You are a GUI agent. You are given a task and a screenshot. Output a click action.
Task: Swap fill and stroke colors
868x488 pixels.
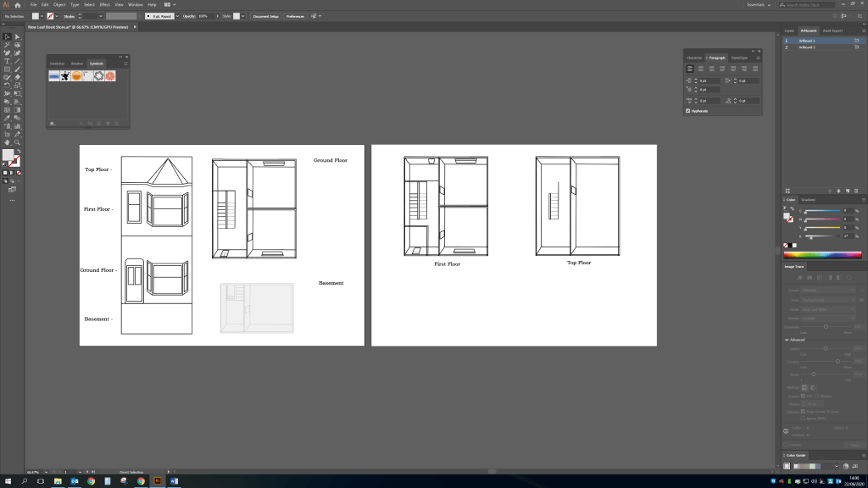tap(19, 152)
